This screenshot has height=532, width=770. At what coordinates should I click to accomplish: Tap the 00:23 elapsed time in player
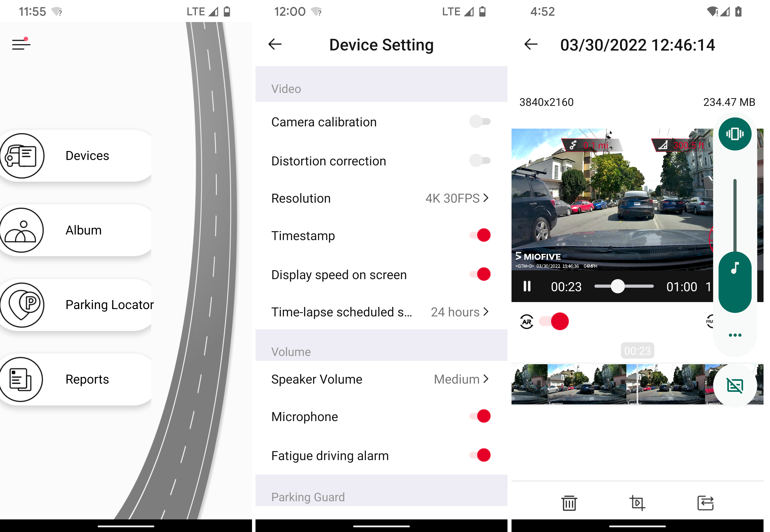(x=566, y=287)
